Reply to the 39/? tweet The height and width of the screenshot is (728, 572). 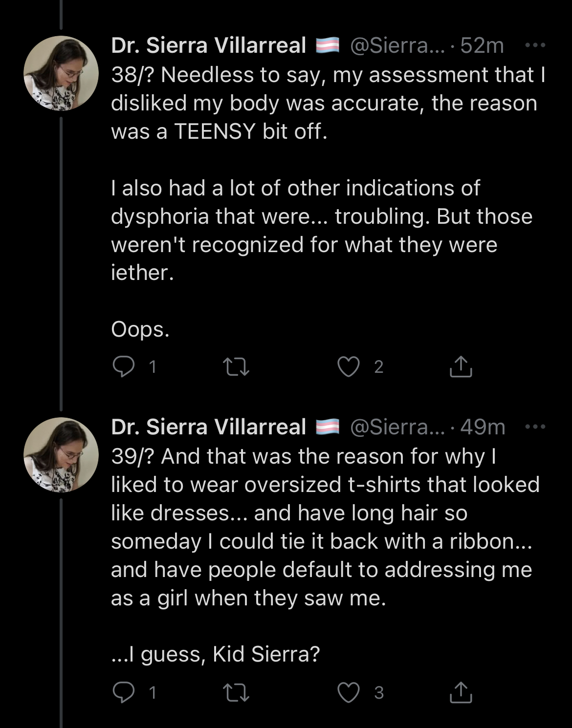(x=124, y=692)
